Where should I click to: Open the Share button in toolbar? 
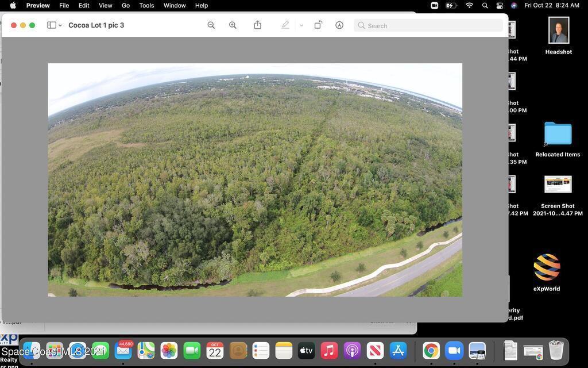tap(258, 25)
